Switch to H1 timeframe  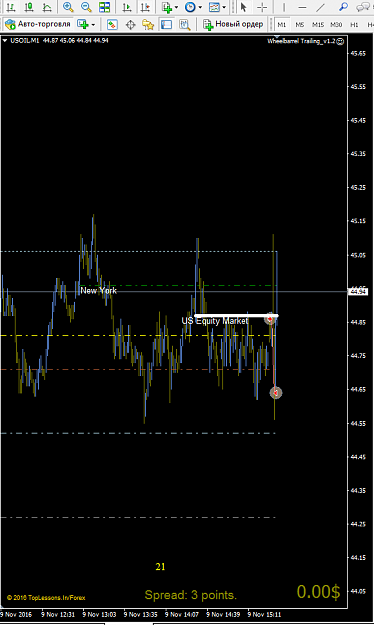[x=354, y=25]
